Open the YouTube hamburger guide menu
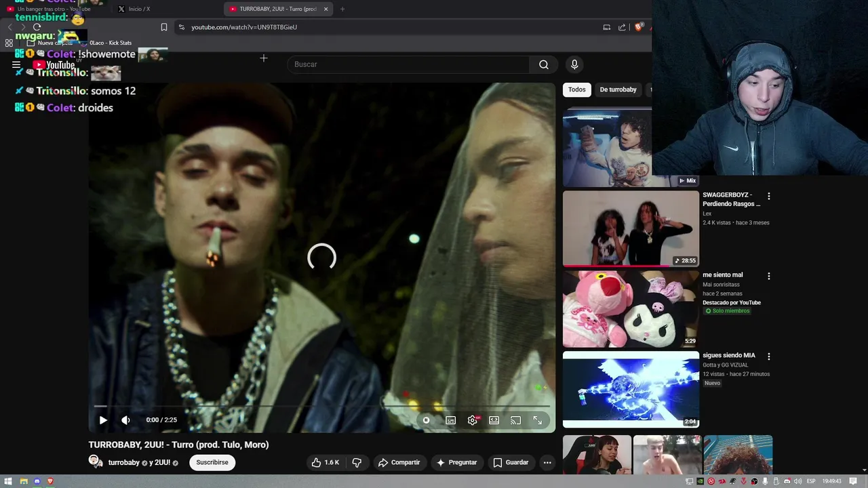 tap(16, 65)
